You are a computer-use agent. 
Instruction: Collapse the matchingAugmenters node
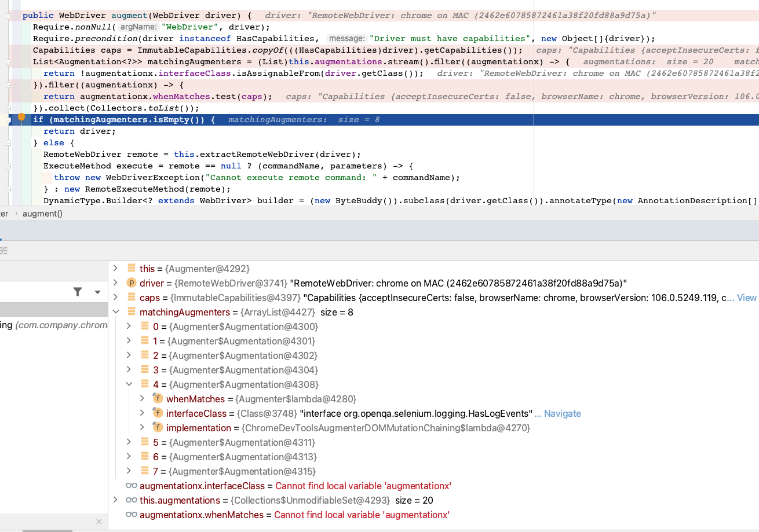[x=115, y=312]
